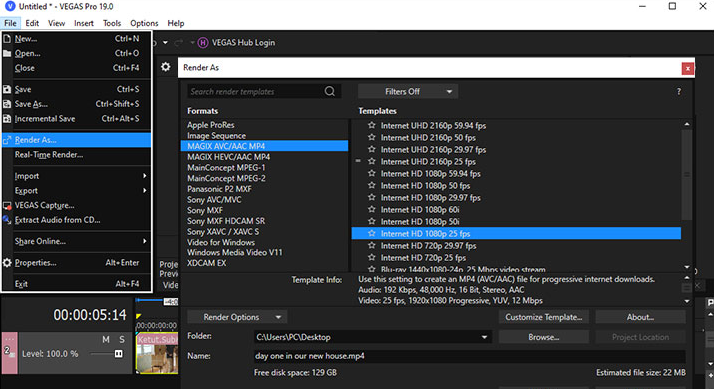Select Internet HD 1080p 59.94 fps template
The image size is (714, 389).
click(430, 174)
